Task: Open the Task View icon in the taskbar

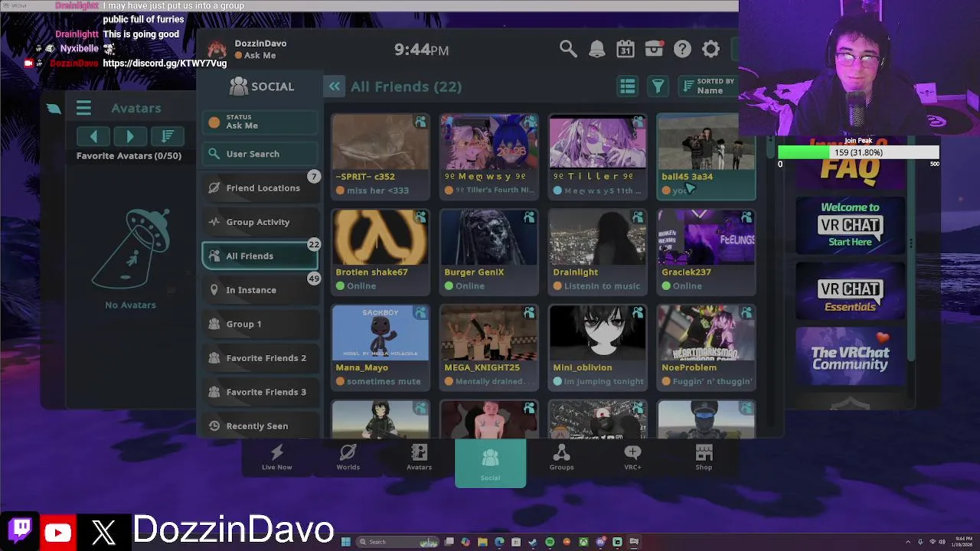Action: 449,542
